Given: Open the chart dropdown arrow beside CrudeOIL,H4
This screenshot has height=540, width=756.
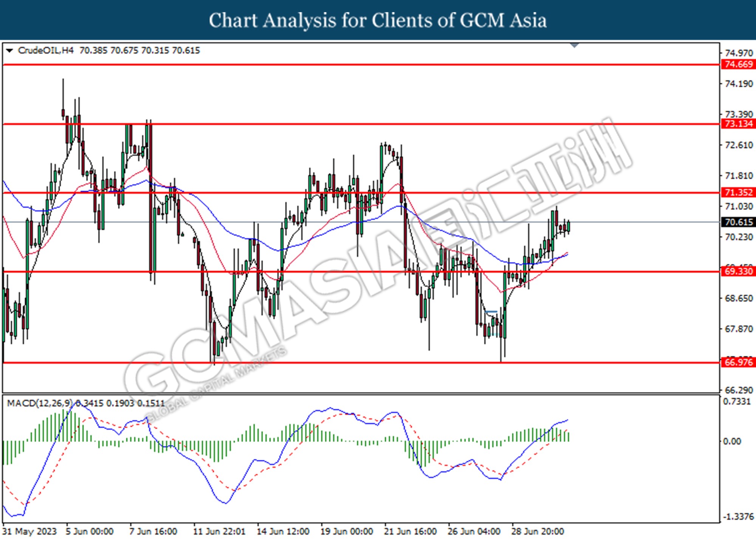Looking at the screenshot, I should pyautogui.click(x=9, y=50).
